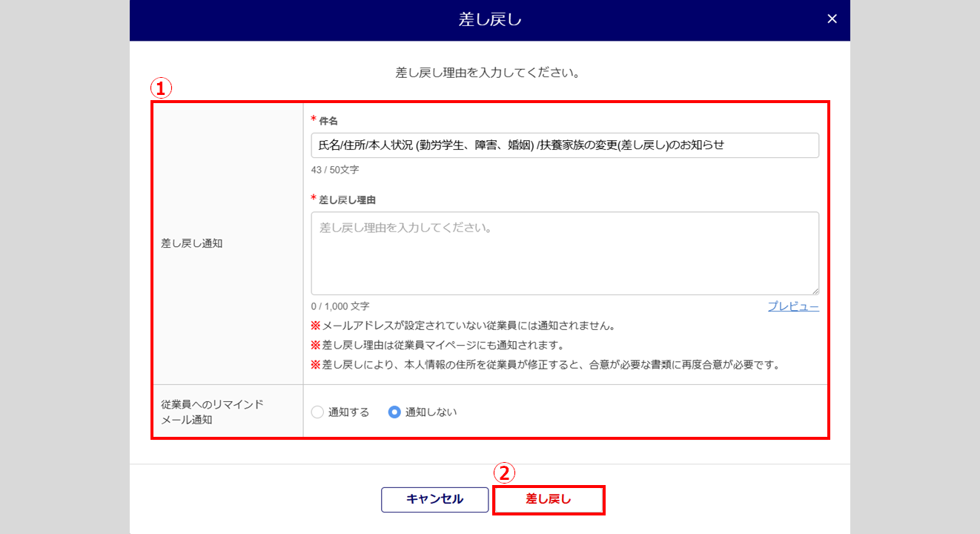This screenshot has width=980, height=534.
Task: Click the 0 / 1,000 文字 character counter
Action: 340,306
